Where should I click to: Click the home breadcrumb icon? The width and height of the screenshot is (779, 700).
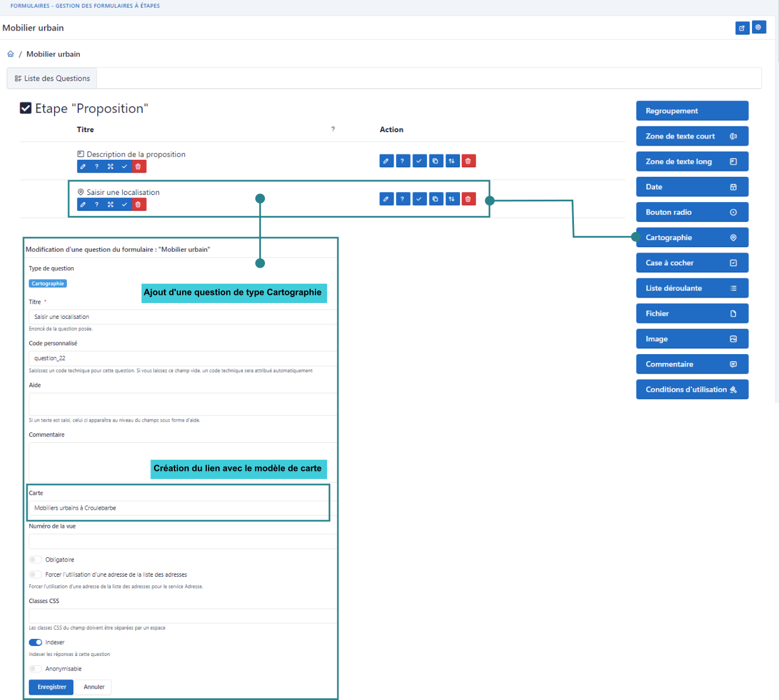click(x=11, y=54)
